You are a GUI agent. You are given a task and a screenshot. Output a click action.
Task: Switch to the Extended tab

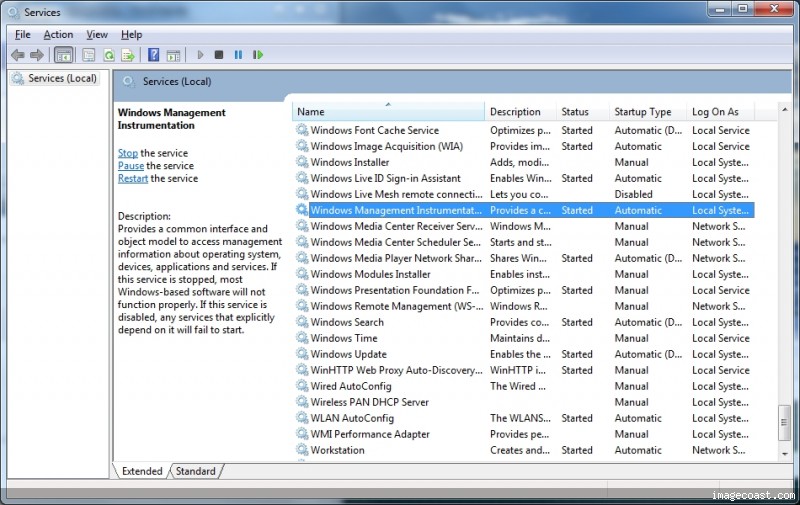tap(142, 471)
